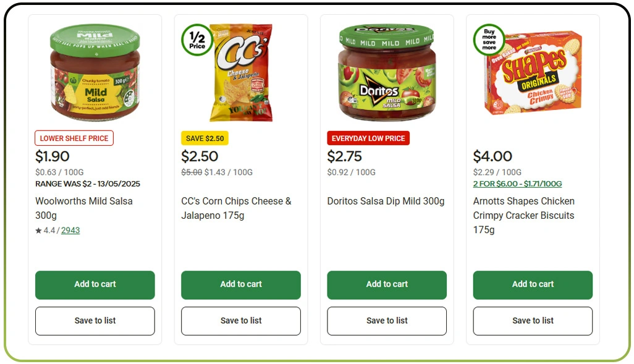The height and width of the screenshot is (364, 634).
Task: Open the Arnotts Shapes Chicken Crimpy box image
Action: point(535,71)
